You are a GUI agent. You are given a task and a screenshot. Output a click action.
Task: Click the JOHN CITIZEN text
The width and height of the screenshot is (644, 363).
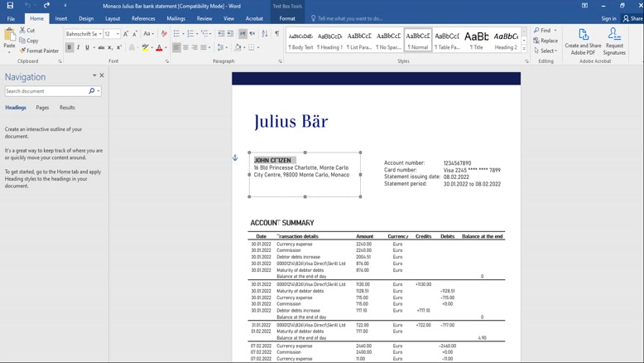click(272, 160)
